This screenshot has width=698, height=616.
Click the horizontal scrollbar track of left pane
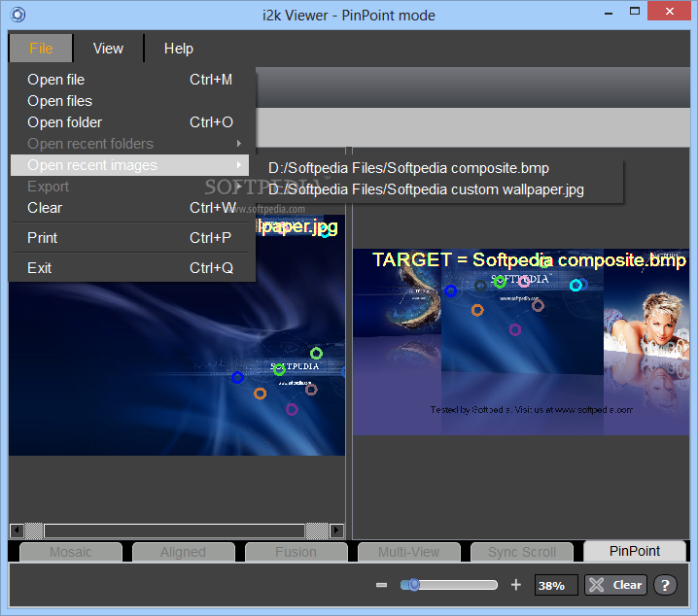[174, 530]
